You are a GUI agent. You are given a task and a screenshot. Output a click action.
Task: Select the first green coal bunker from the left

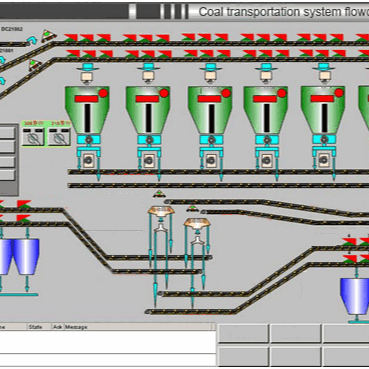pos(87,110)
